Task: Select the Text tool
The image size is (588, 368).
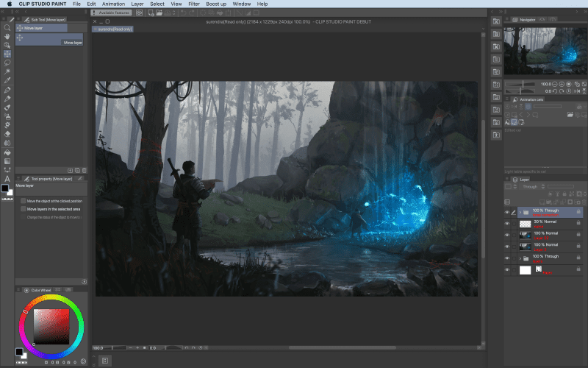Action: coord(7,179)
